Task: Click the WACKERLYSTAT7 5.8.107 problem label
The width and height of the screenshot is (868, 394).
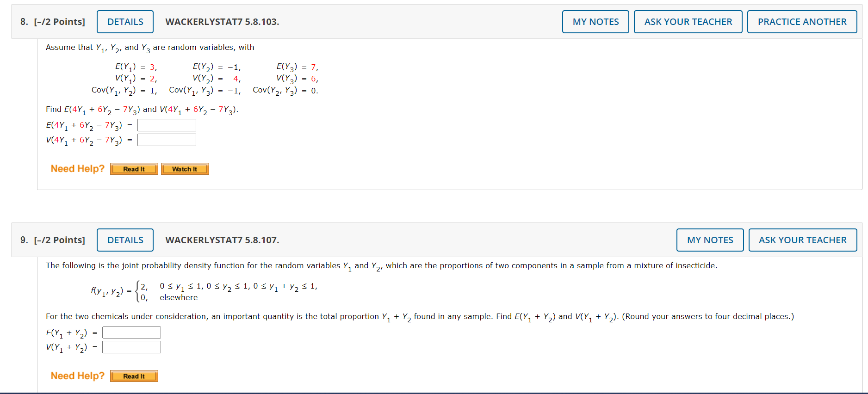Action: click(x=222, y=240)
